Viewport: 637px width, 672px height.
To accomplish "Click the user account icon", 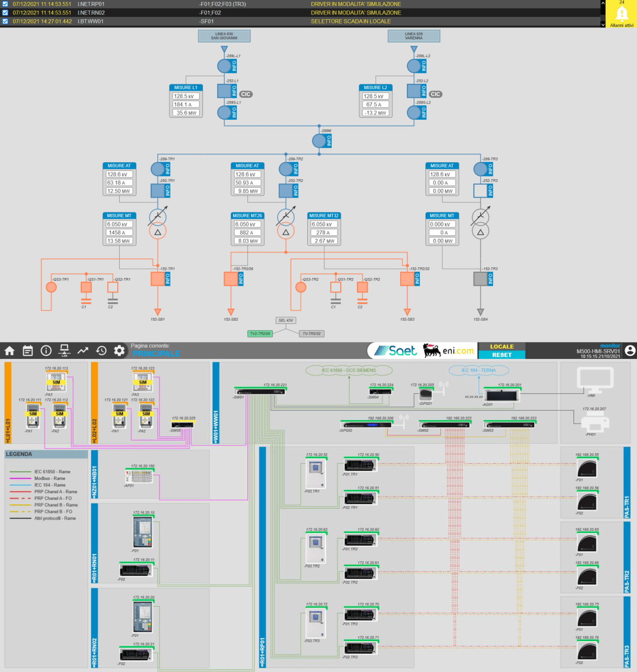I will click(630, 350).
